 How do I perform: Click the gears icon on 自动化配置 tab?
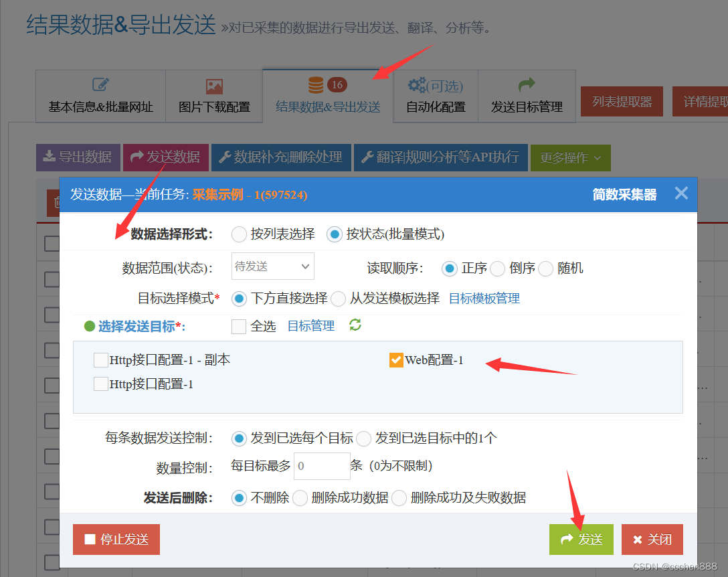(x=416, y=85)
